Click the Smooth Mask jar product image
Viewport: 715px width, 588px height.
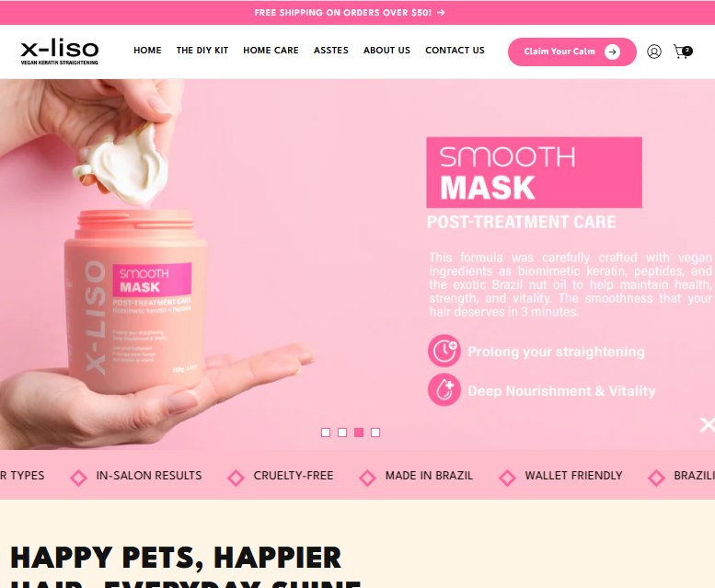coord(135,301)
